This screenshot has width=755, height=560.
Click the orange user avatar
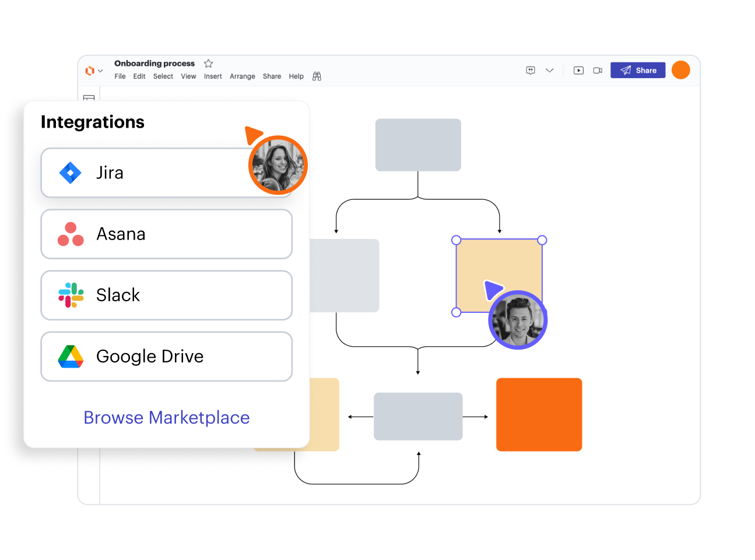click(x=680, y=70)
